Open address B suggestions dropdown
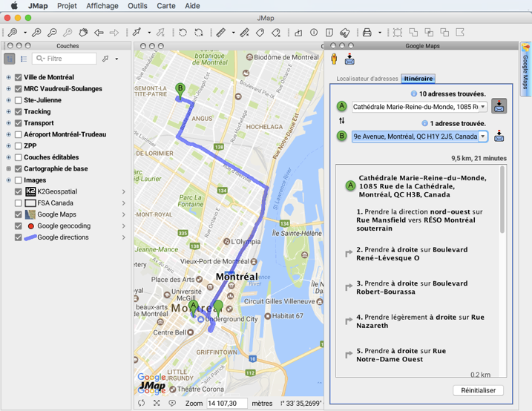This screenshot has height=411, width=532. (483, 136)
